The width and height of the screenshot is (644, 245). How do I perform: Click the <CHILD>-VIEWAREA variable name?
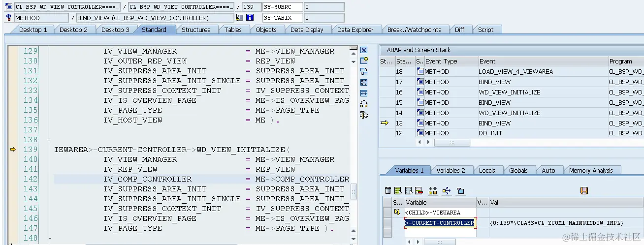432,213
